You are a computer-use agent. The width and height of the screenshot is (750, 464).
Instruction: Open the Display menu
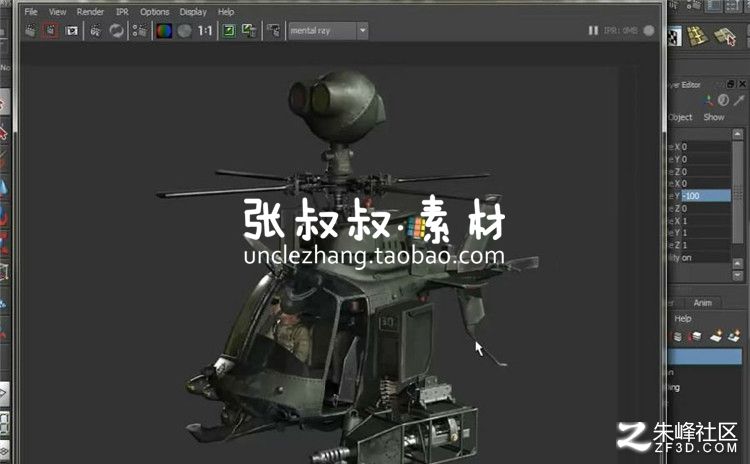coord(193,11)
